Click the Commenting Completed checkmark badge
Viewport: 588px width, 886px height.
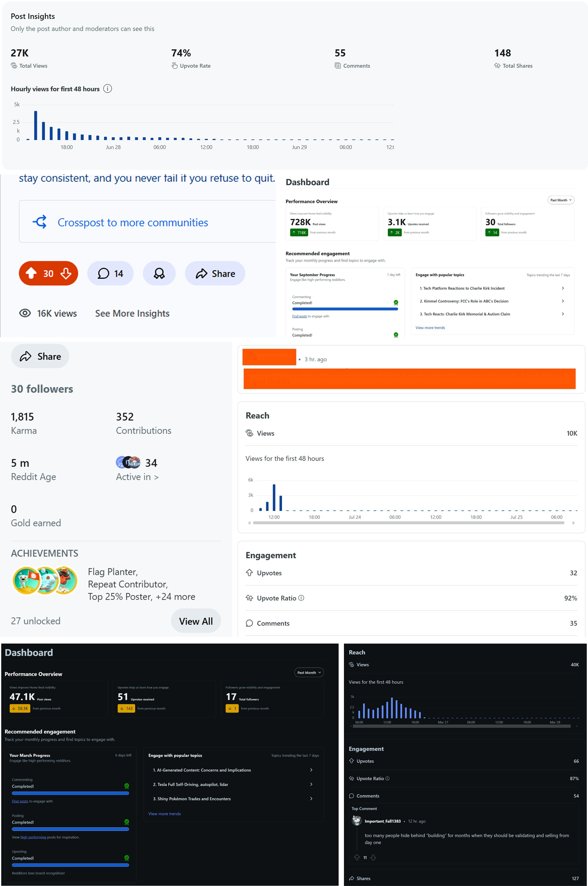pyautogui.click(x=396, y=303)
